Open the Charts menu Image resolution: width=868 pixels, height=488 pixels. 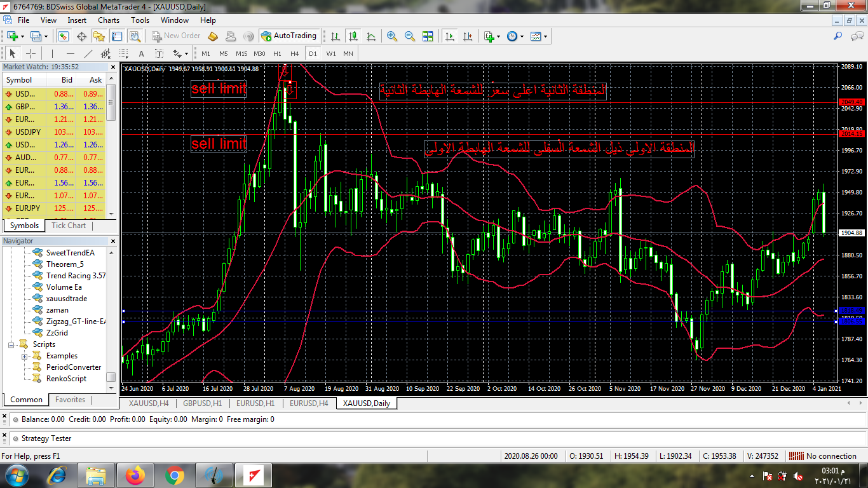(108, 20)
